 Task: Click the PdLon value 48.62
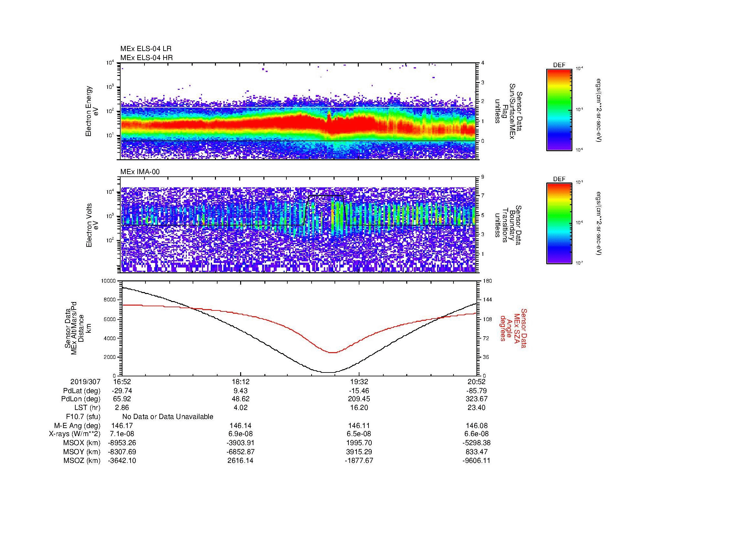[x=241, y=399]
